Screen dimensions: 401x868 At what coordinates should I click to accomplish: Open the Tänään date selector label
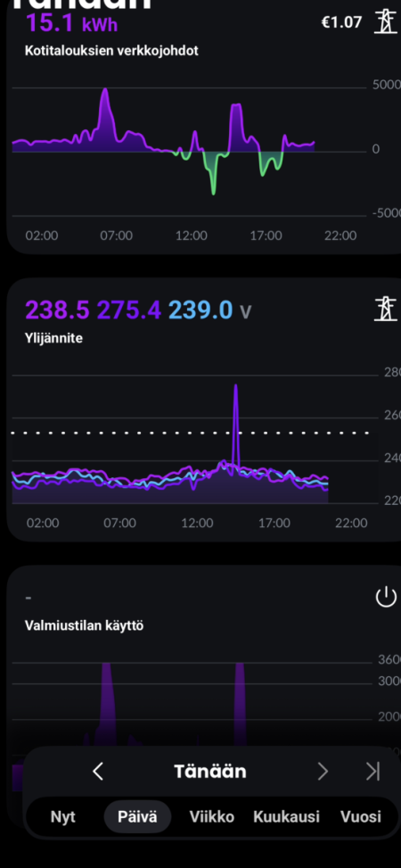point(210,771)
